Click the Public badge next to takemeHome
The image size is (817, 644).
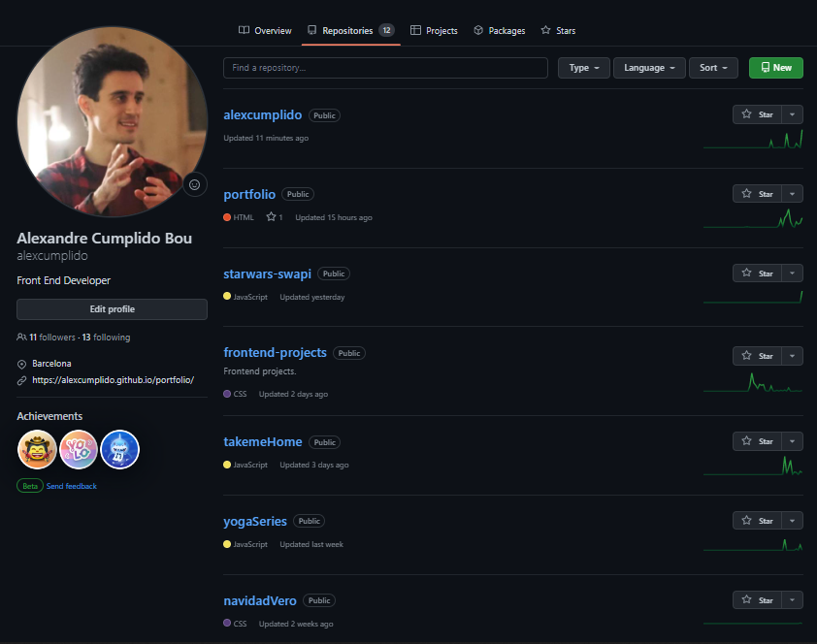pyautogui.click(x=325, y=442)
